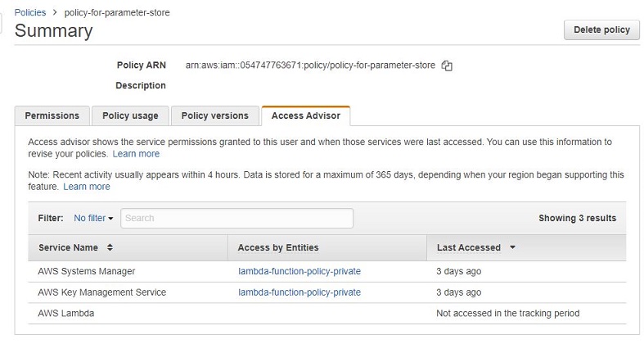
Task: Click the Filter: label
Action: click(51, 218)
